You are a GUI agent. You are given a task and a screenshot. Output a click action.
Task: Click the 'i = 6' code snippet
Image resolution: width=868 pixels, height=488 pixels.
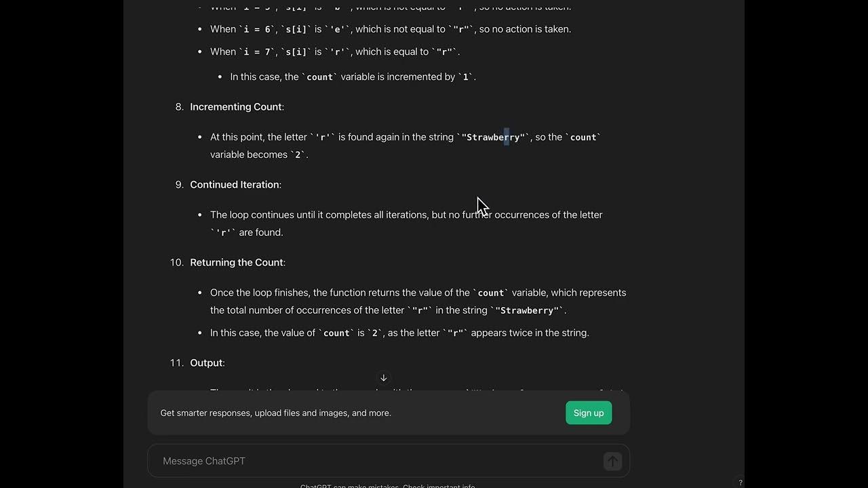[257, 29]
